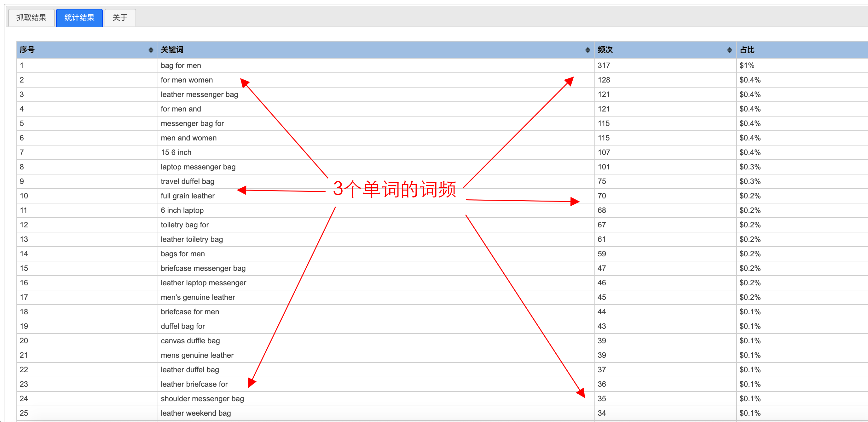Select the frequency cell showing 317

pyautogui.click(x=604, y=65)
